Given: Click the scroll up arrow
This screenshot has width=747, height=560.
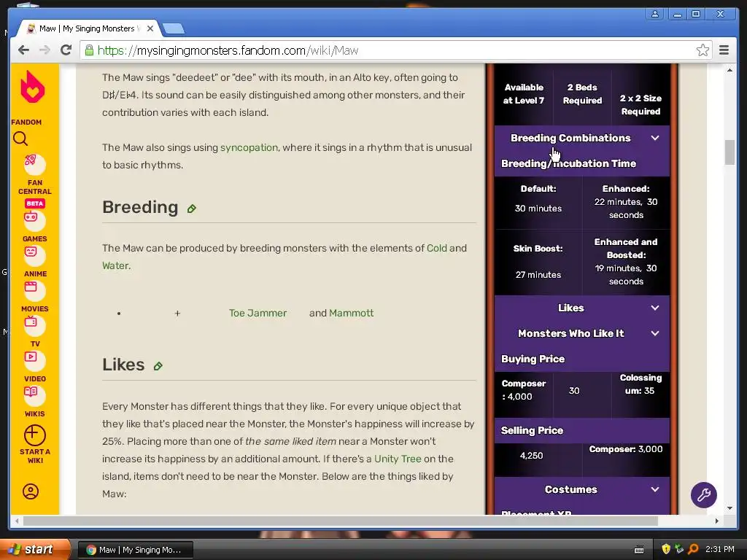Looking at the screenshot, I should click(x=729, y=70).
